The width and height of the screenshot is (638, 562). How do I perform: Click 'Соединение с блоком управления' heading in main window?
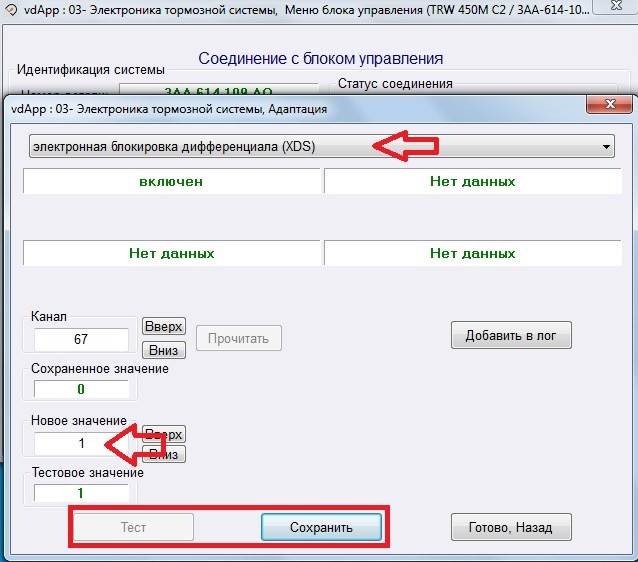point(321,59)
